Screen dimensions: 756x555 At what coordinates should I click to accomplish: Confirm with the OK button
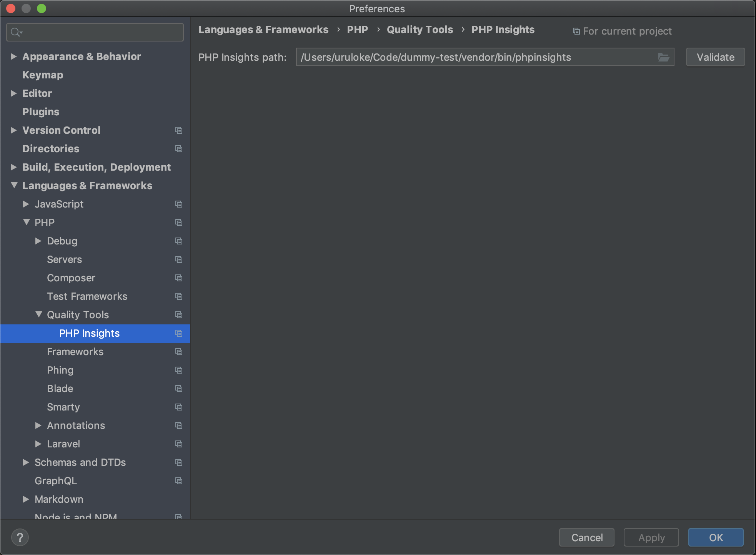[x=716, y=537]
